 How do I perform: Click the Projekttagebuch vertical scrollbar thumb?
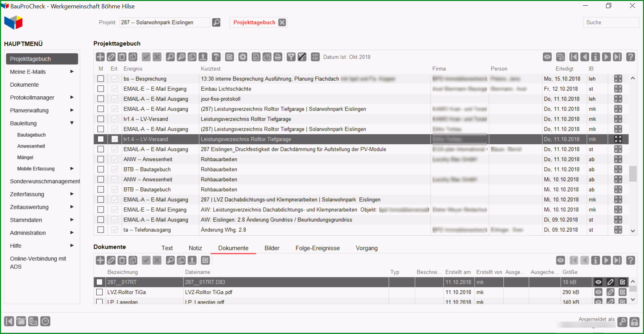click(633, 174)
